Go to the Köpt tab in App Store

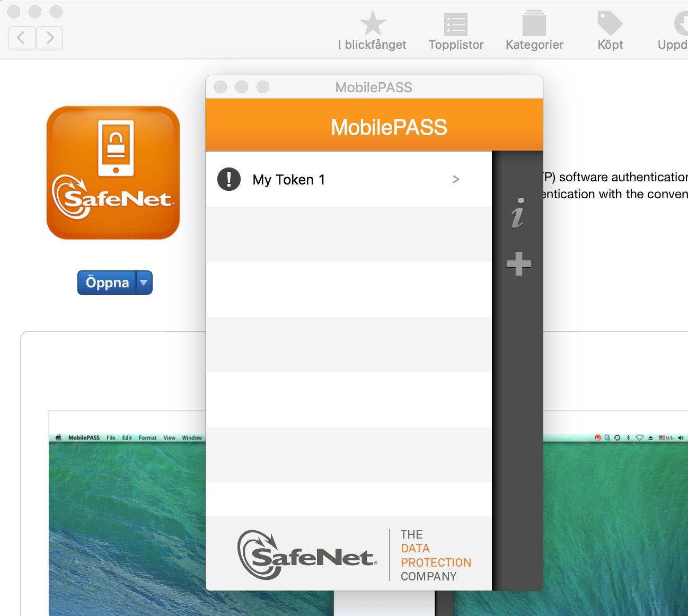[x=610, y=31]
